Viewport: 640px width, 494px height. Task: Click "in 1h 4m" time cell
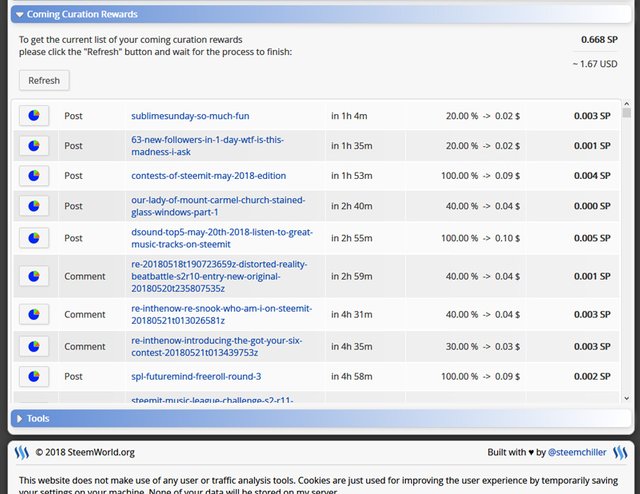[x=349, y=116]
